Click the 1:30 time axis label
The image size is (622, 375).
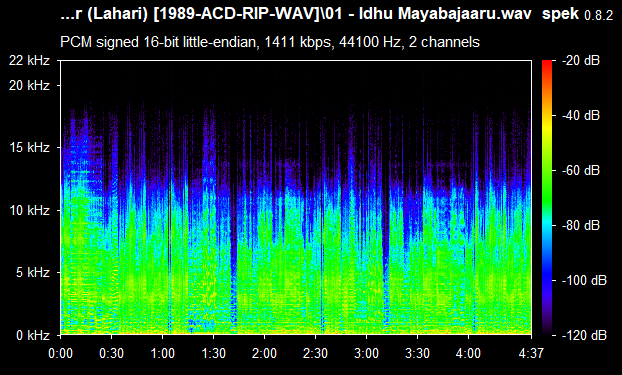pyautogui.click(x=213, y=353)
